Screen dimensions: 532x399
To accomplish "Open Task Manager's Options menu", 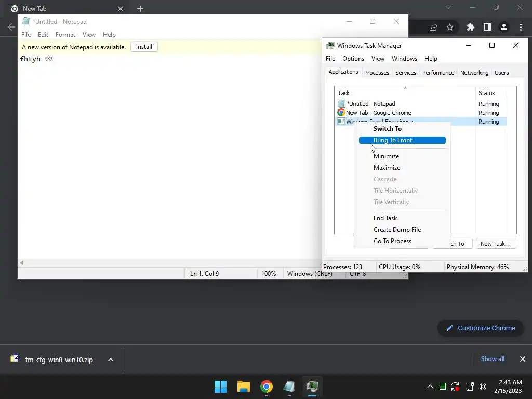I will (353, 59).
